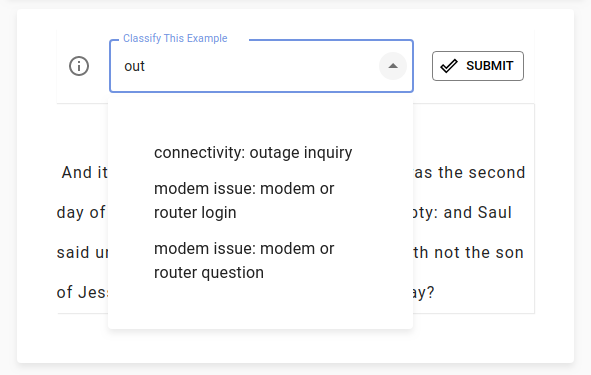Click empty space above the first dropdown option

(x=260, y=115)
